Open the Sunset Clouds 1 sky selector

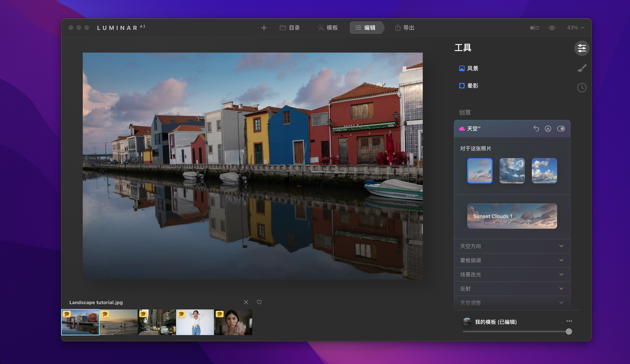(x=512, y=216)
